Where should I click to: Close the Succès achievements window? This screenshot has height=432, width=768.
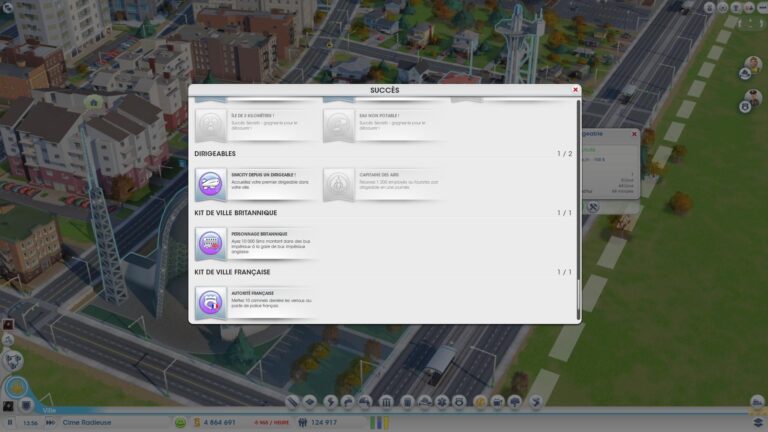pos(576,90)
